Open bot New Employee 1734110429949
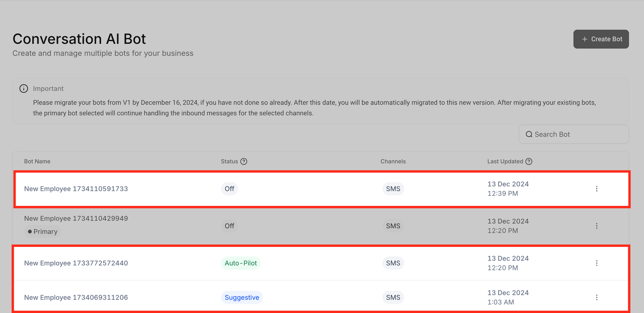Image resolution: width=644 pixels, height=313 pixels. click(76, 218)
